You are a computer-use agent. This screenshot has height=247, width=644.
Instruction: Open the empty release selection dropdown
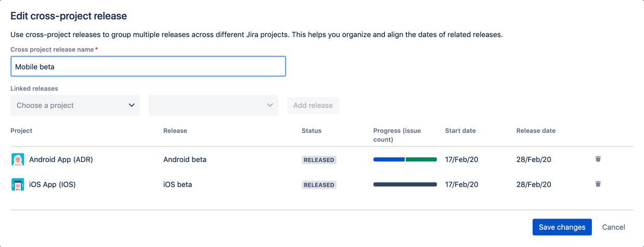point(214,105)
